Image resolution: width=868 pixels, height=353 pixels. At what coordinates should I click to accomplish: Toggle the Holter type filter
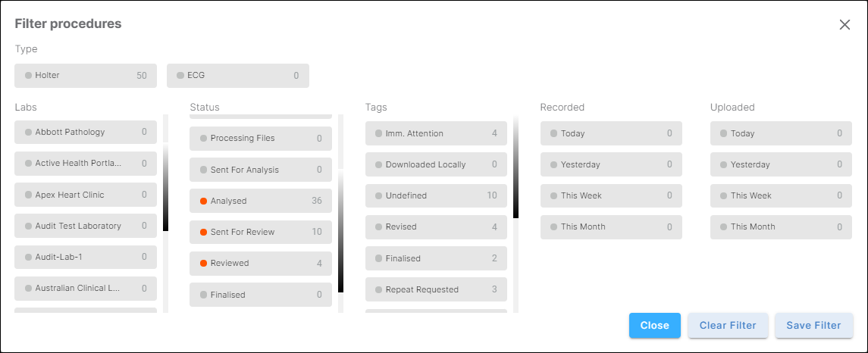86,76
